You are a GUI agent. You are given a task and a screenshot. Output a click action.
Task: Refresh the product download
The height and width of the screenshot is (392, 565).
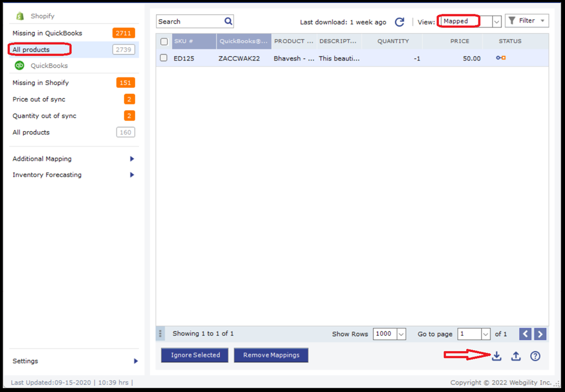click(x=399, y=22)
